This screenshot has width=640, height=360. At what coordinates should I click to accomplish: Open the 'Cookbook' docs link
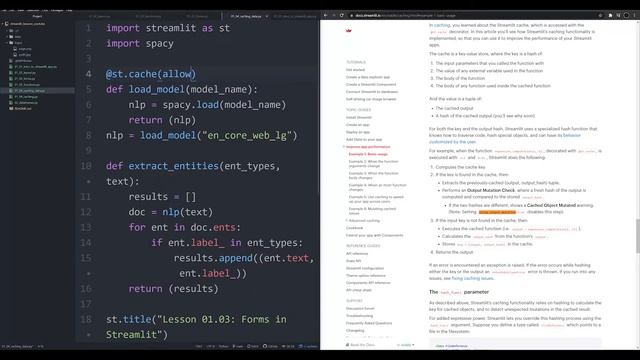[x=354, y=228]
